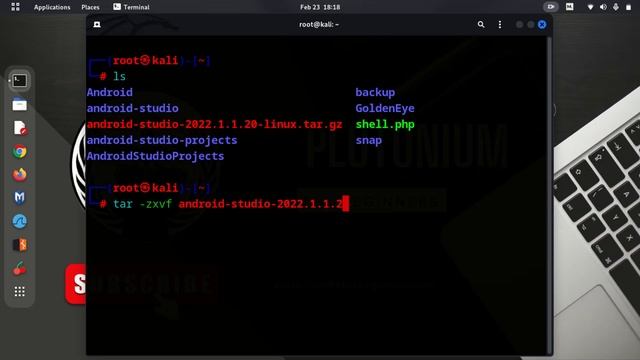The width and height of the screenshot is (640, 360).
Task: Click the ls command text
Action: tap(119, 76)
